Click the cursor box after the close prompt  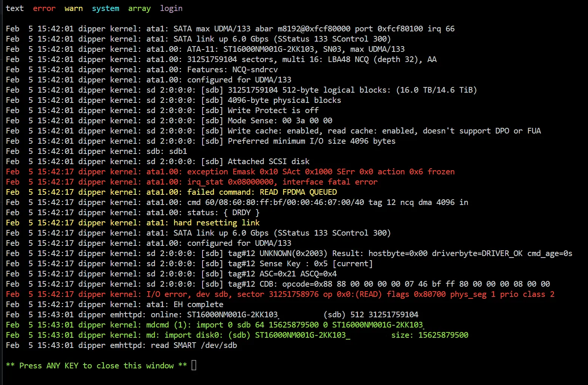click(x=194, y=365)
